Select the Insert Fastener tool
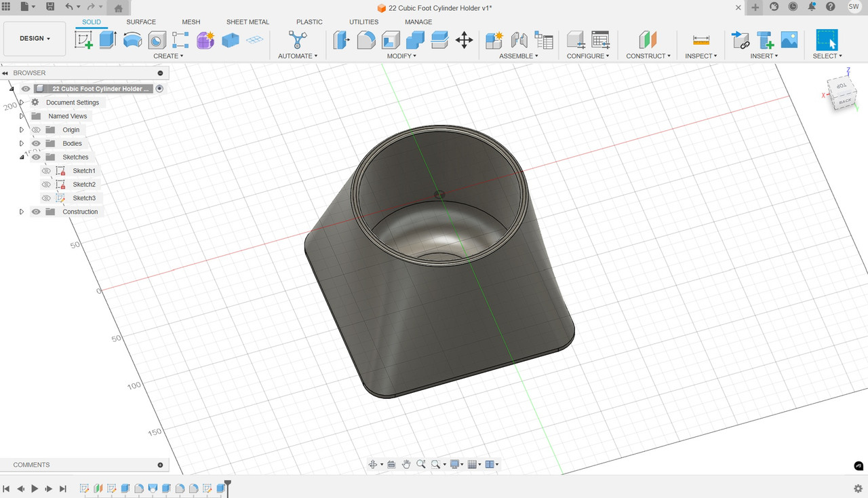The image size is (868, 498). [x=765, y=40]
